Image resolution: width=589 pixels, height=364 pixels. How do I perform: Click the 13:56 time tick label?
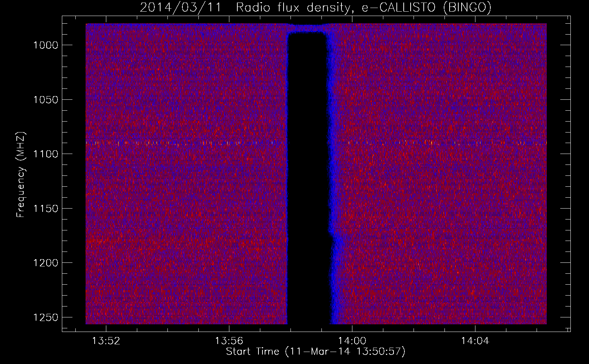tap(229, 341)
